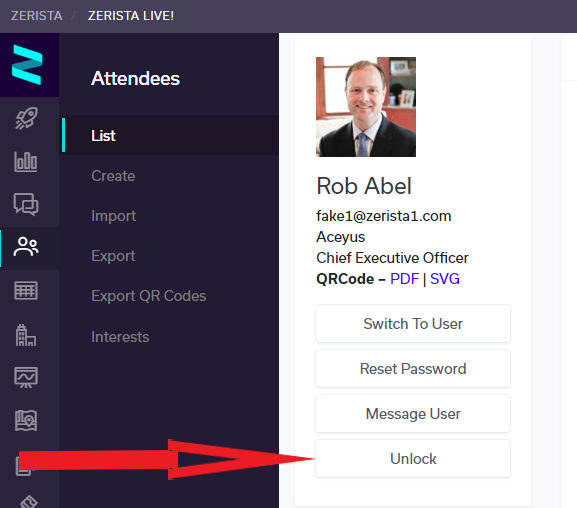Select Export QR Codes menu item
This screenshot has width=577, height=508.
pos(149,296)
